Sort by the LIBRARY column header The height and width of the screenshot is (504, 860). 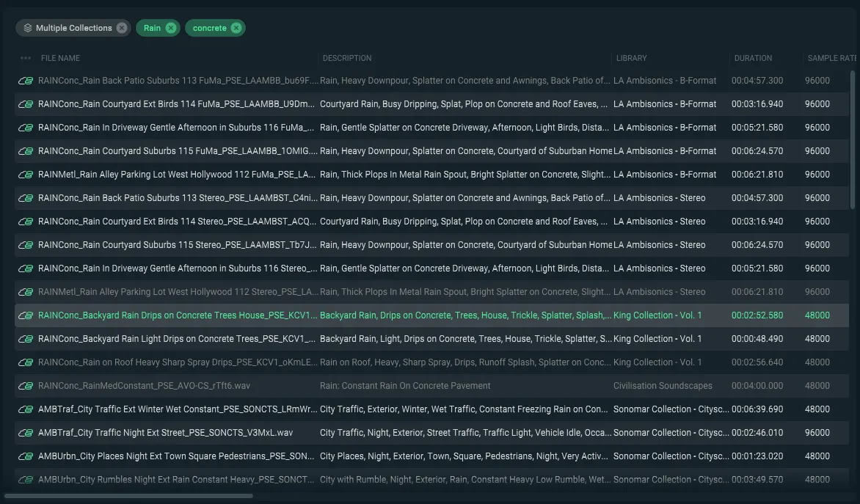(x=631, y=58)
